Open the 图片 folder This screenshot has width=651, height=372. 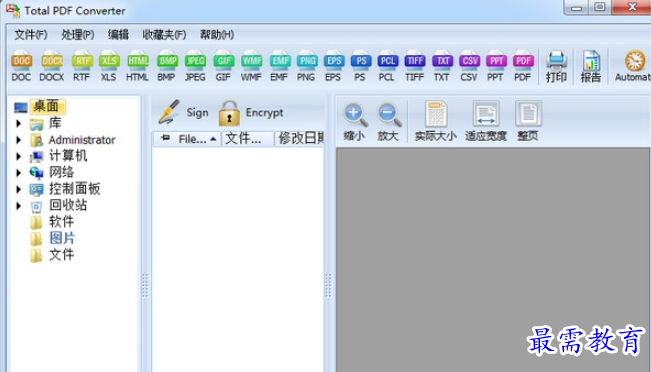click(x=62, y=238)
